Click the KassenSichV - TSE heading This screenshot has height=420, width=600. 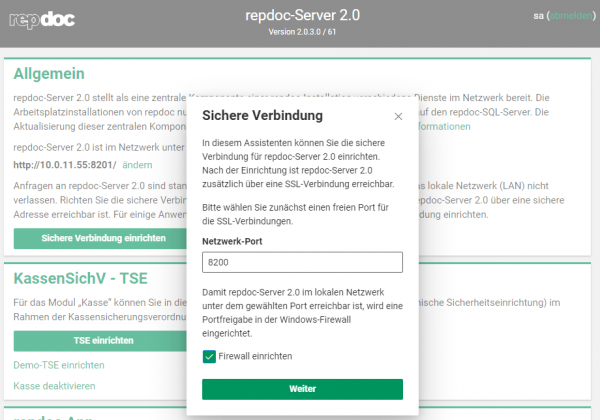[80, 278]
